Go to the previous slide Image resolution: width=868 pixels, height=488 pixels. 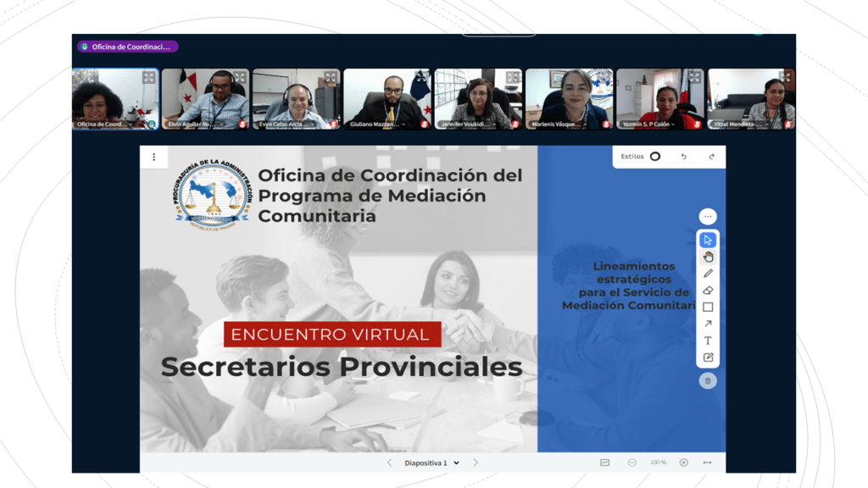(x=389, y=463)
